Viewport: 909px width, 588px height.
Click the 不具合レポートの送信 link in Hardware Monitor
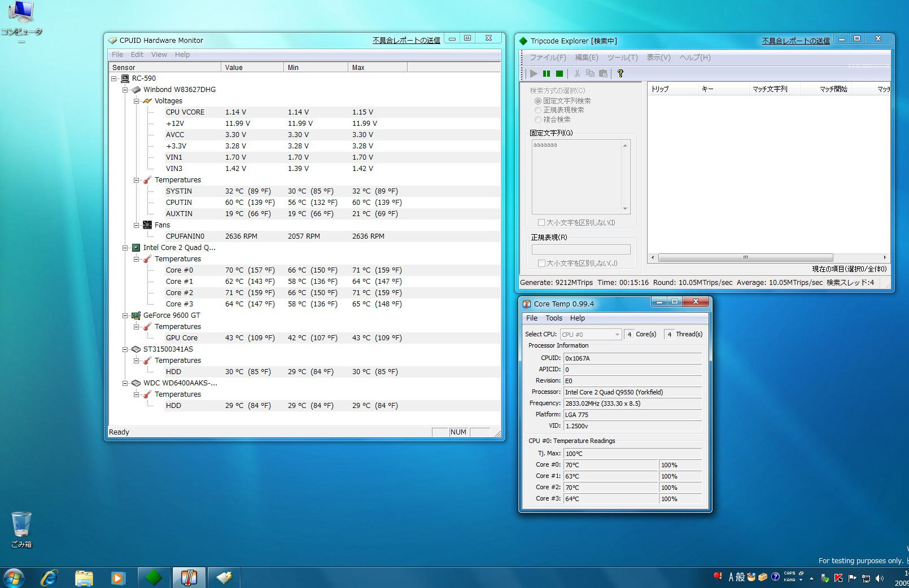click(406, 41)
